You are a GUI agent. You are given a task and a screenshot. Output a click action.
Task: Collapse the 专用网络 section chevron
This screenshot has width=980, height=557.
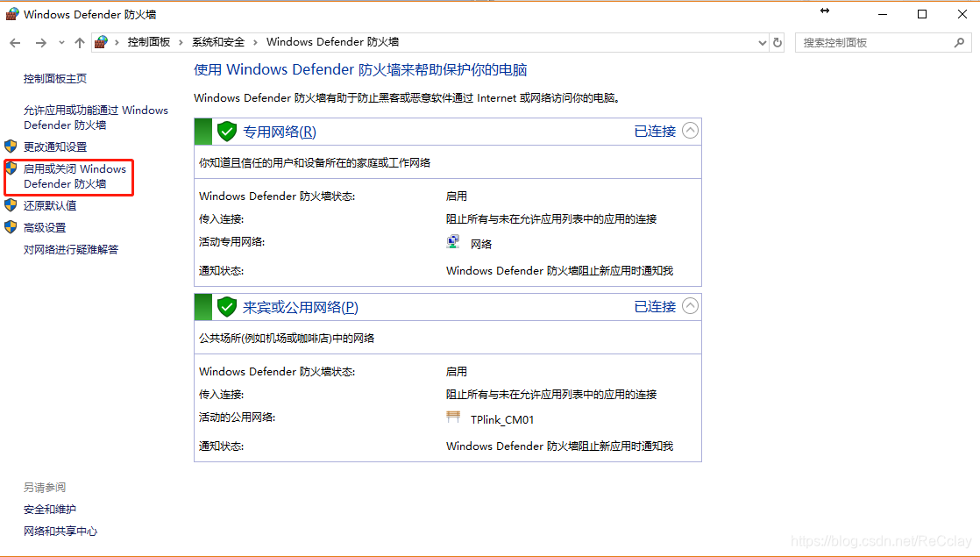690,131
